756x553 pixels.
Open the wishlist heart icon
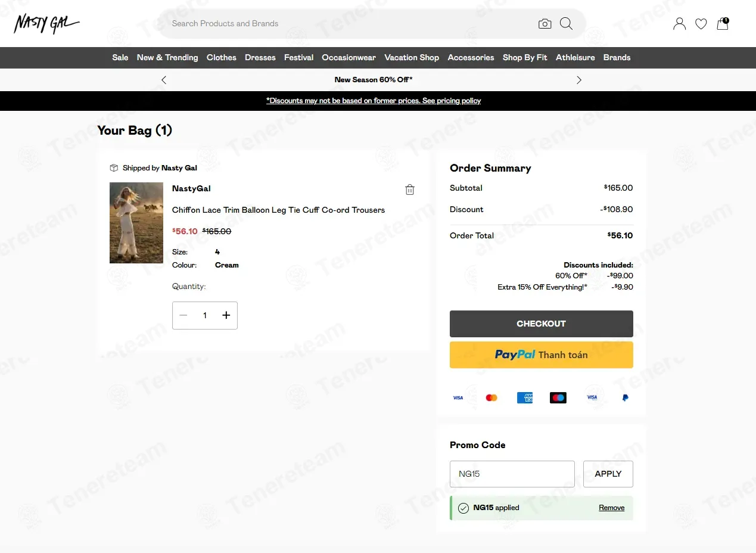(x=701, y=24)
